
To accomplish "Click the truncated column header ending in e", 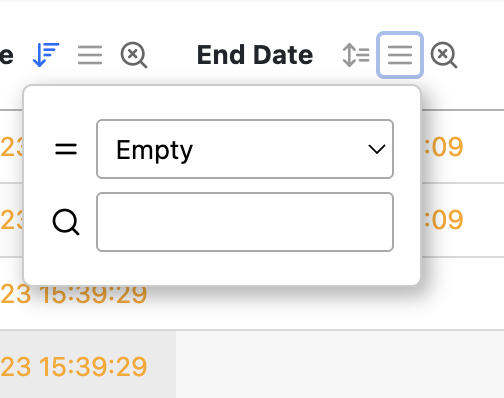I will (x=7, y=55).
